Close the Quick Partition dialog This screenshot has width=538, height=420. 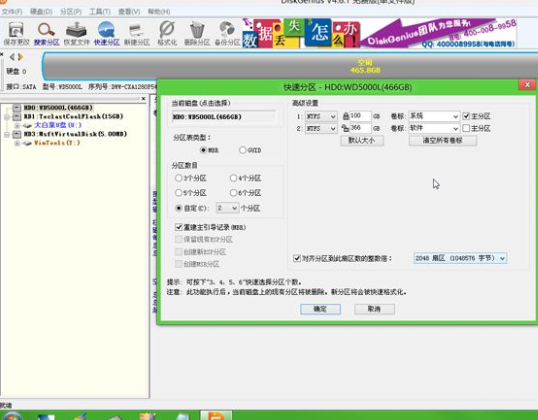[x=527, y=84]
